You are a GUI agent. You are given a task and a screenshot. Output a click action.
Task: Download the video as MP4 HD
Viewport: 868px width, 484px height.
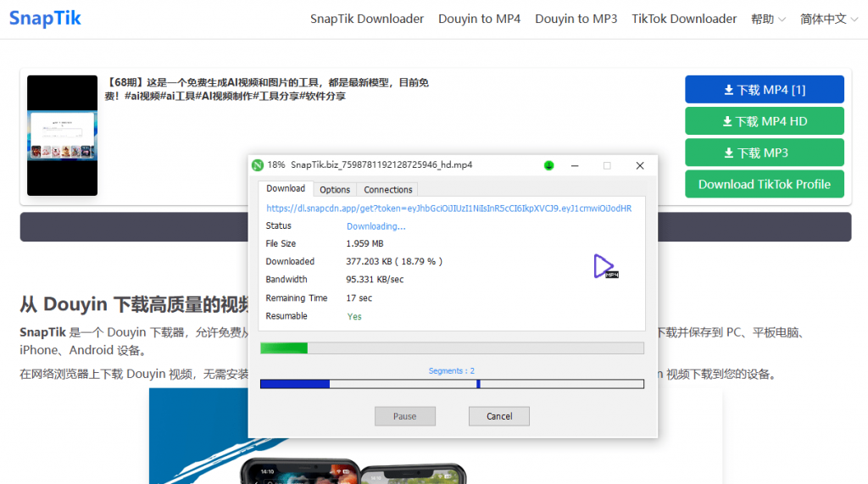tap(764, 121)
